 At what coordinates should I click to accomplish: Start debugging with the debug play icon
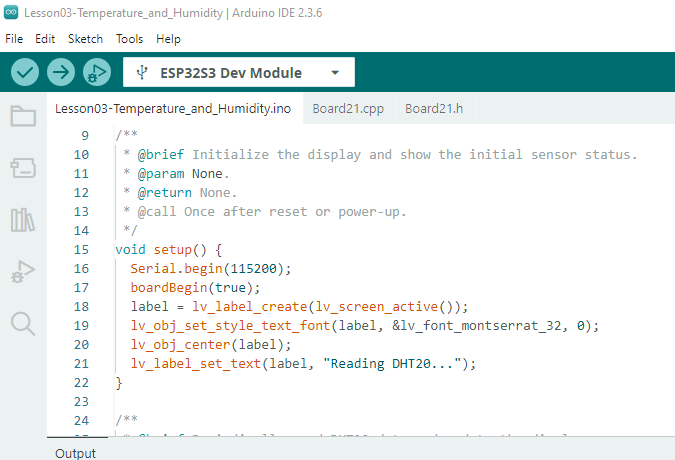(97, 72)
